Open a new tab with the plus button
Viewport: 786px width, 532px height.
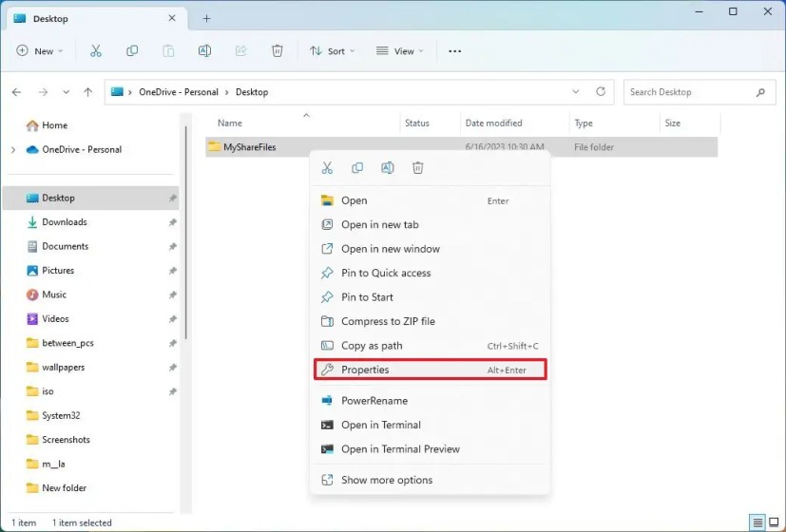[x=206, y=18]
